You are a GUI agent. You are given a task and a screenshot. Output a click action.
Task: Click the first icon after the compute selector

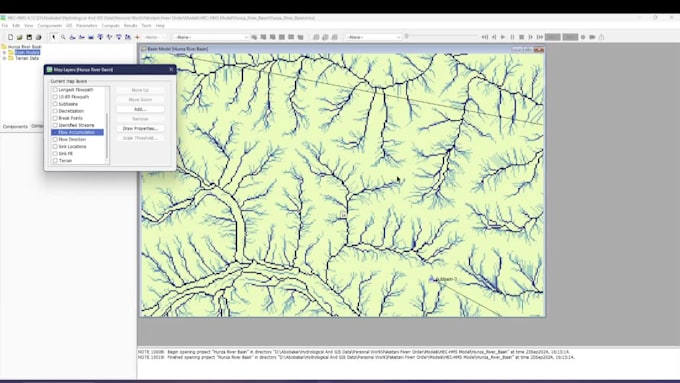pos(254,37)
